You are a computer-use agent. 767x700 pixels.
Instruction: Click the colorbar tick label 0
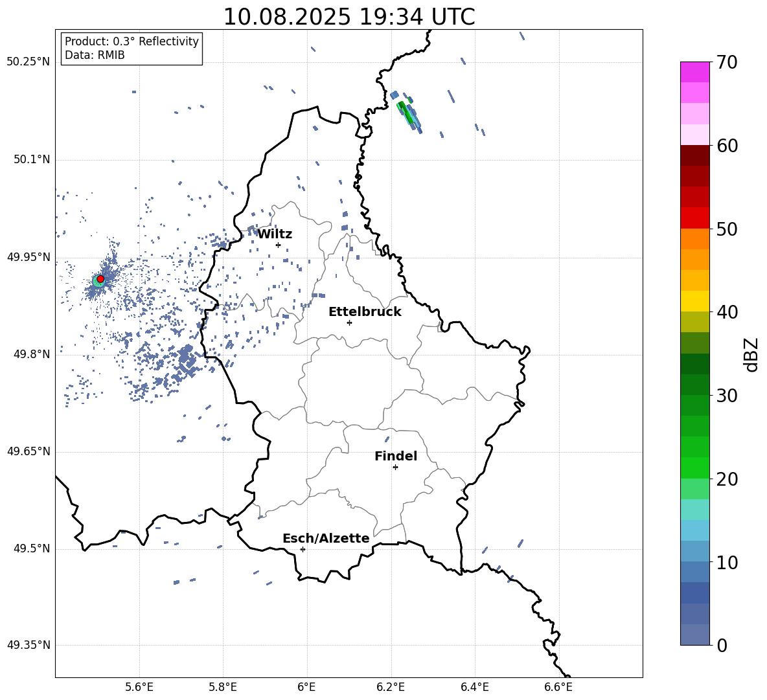[x=722, y=646]
